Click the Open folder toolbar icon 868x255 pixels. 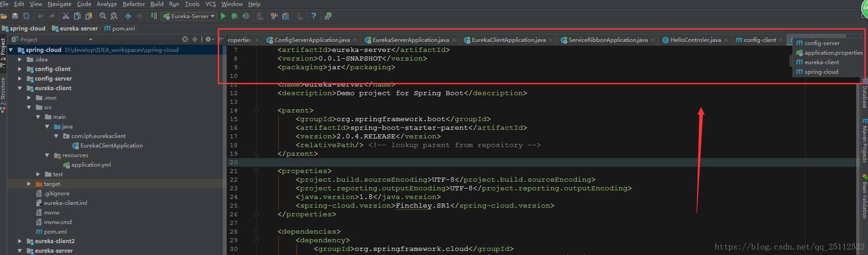click(x=4, y=16)
